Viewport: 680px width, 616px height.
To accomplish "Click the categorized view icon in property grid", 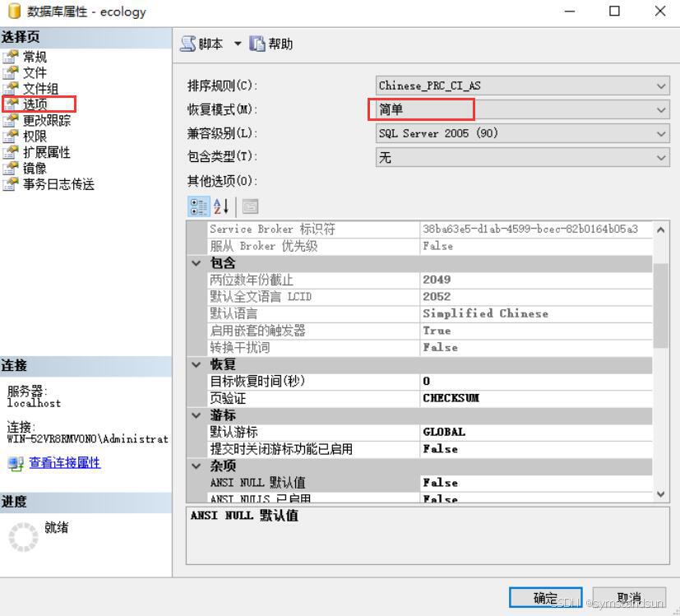I will pos(199,206).
